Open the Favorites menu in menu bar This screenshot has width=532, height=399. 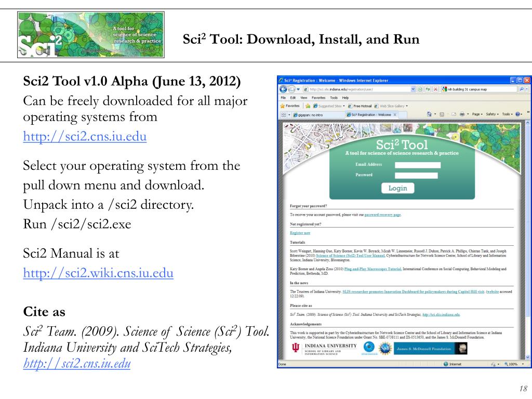pos(318,98)
